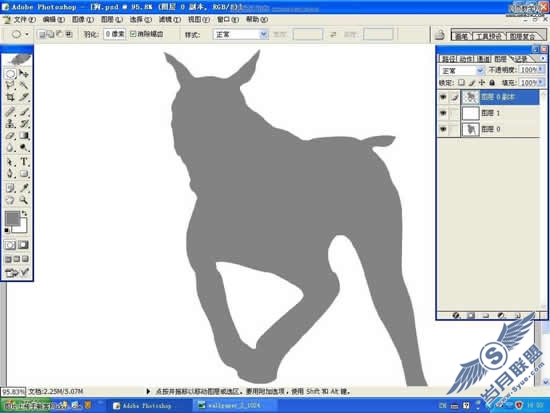Select the Gradient tool
Screen dimensions: 550x413
(x=24, y=135)
